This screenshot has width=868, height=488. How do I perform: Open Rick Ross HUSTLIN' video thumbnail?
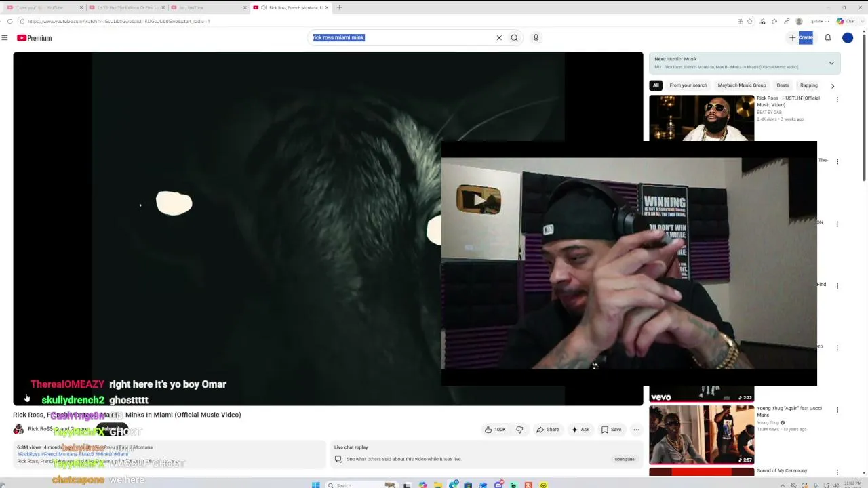point(701,118)
